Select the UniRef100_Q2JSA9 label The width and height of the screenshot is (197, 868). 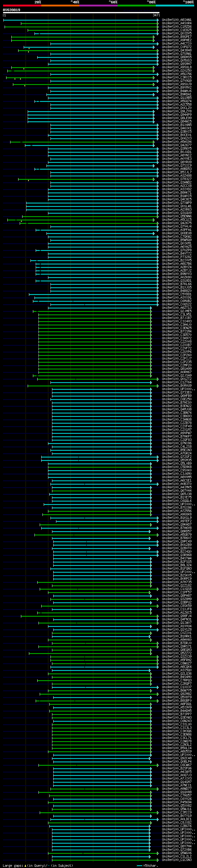click(177, 375)
